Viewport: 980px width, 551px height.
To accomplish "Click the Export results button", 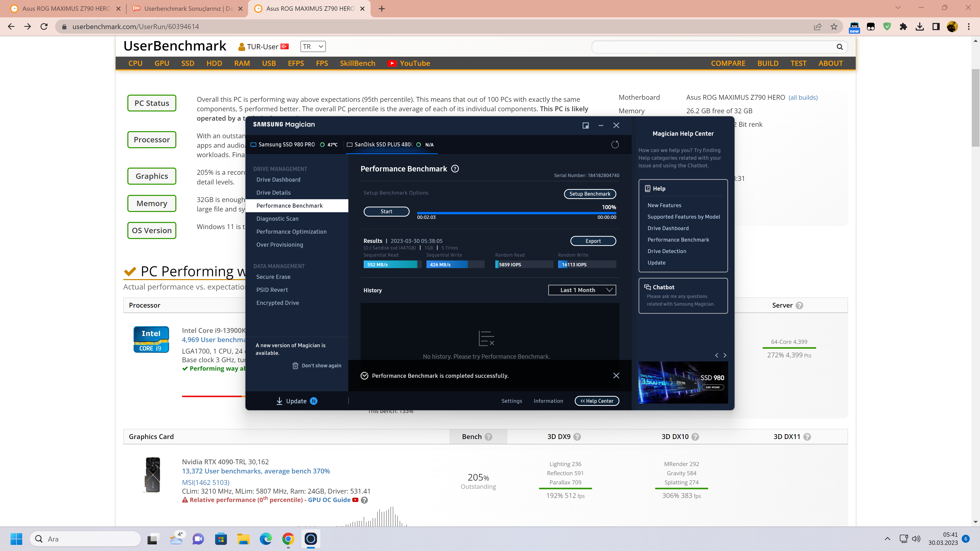I will (593, 241).
